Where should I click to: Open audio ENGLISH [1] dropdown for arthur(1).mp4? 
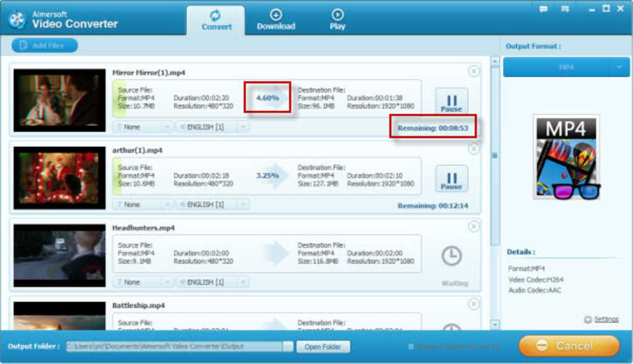click(212, 205)
